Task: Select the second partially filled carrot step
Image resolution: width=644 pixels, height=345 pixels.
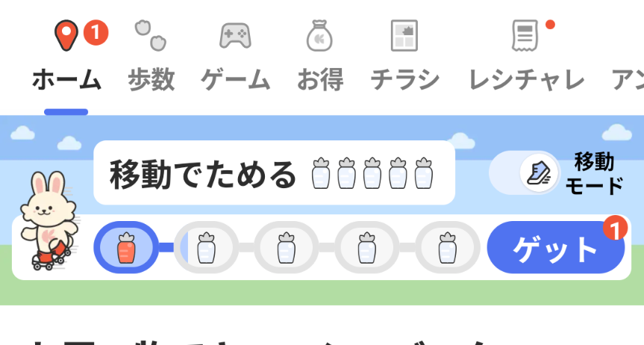Action: (206, 247)
